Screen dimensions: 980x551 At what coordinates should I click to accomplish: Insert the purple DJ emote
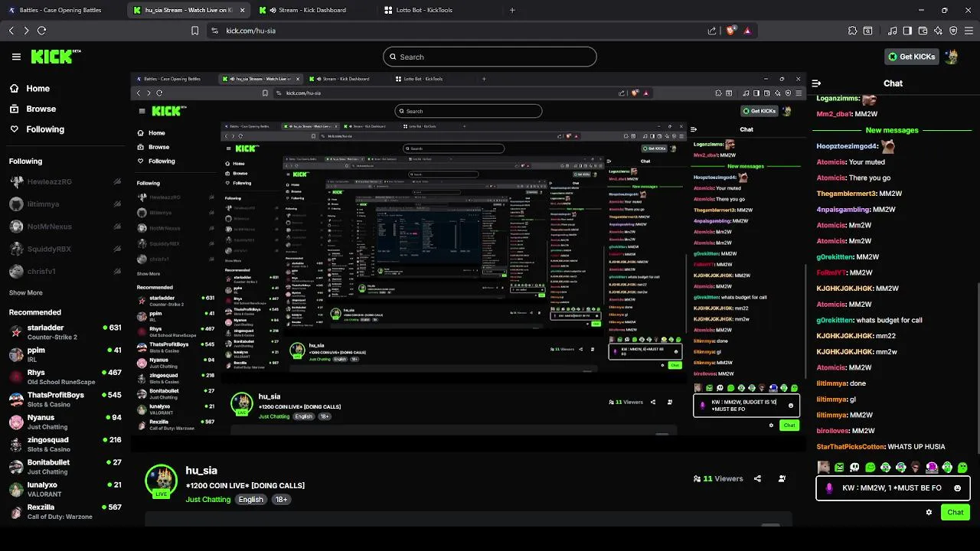[932, 468]
